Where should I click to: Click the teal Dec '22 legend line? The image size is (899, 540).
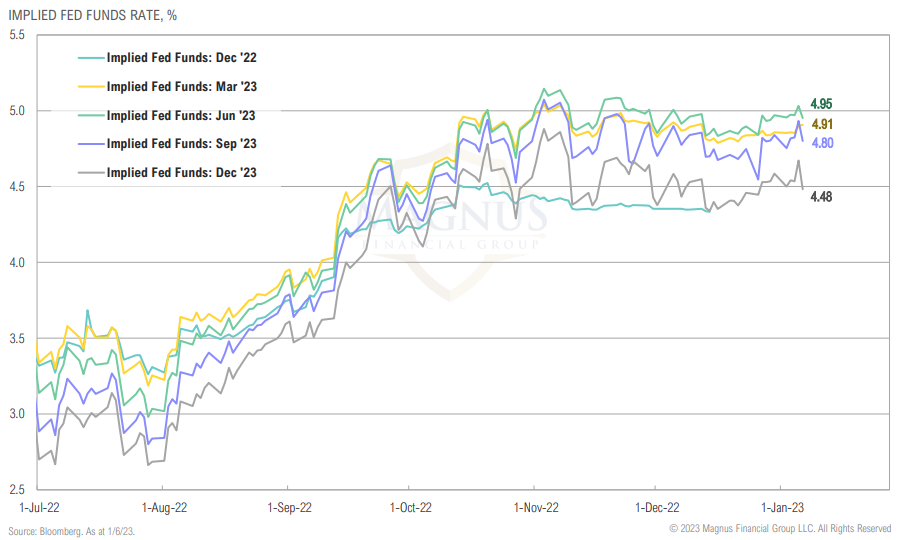coord(89,58)
